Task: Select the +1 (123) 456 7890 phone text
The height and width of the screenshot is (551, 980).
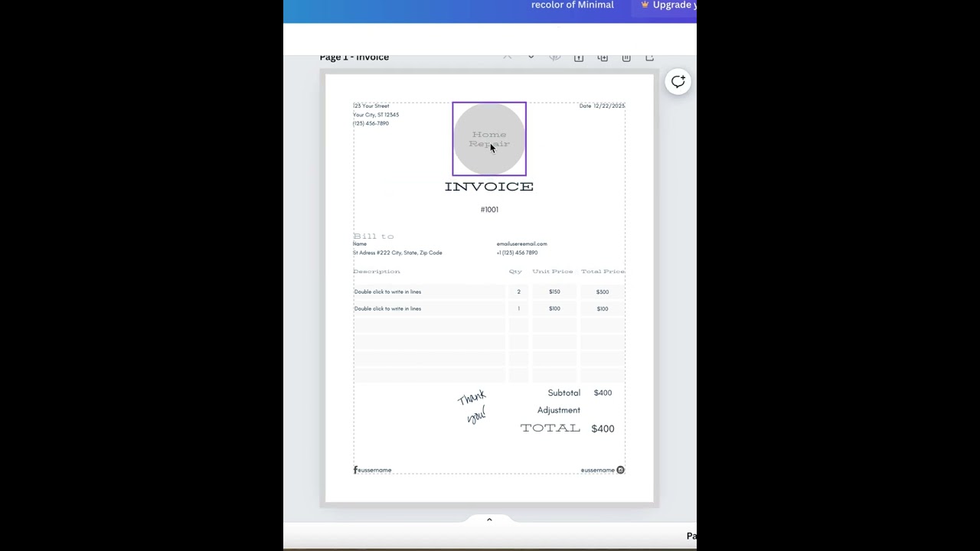Action: point(517,253)
